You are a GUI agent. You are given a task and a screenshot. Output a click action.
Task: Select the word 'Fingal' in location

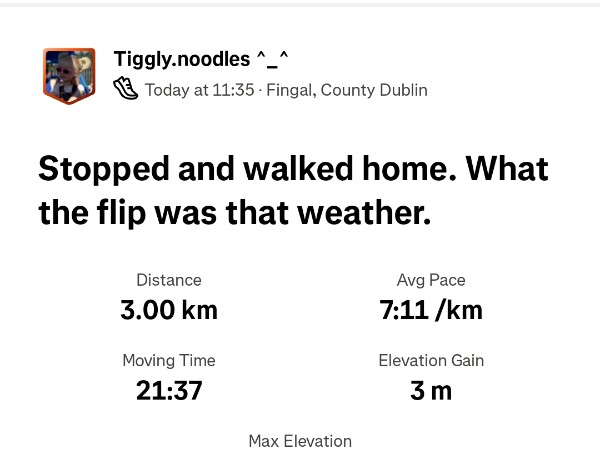pos(289,90)
